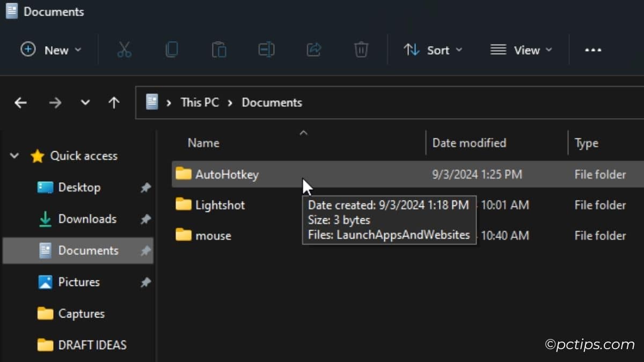This screenshot has height=362, width=644.
Task: Click the Share icon
Action: [x=313, y=49]
